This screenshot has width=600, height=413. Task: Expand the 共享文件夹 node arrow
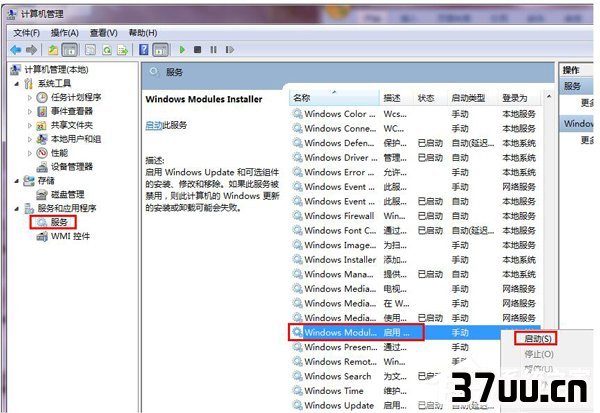click(x=29, y=125)
